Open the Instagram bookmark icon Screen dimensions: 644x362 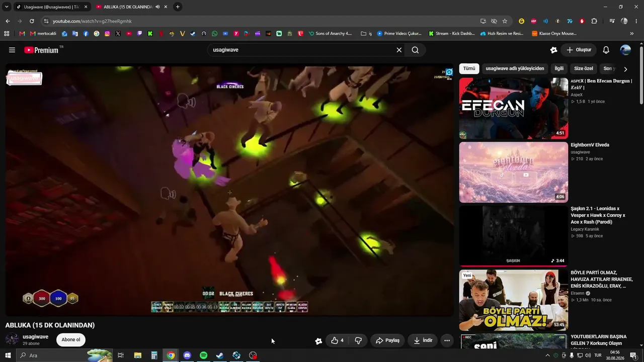[107, 34]
